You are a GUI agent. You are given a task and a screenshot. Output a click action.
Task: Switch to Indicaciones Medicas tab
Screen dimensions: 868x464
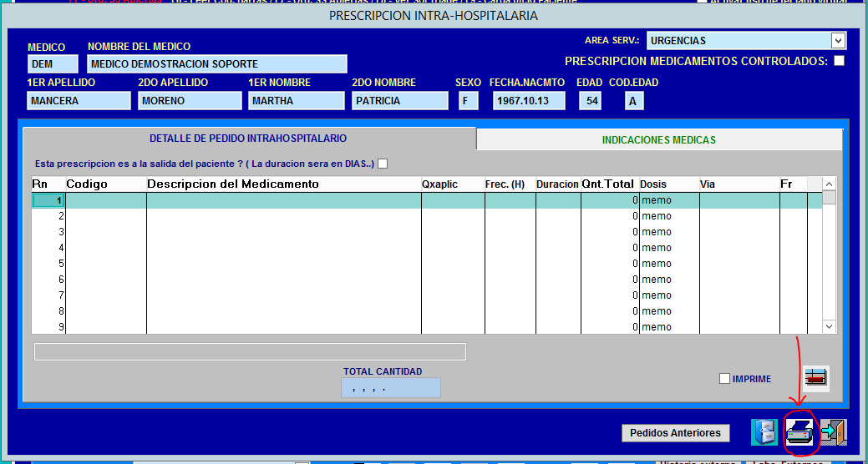[x=659, y=140]
